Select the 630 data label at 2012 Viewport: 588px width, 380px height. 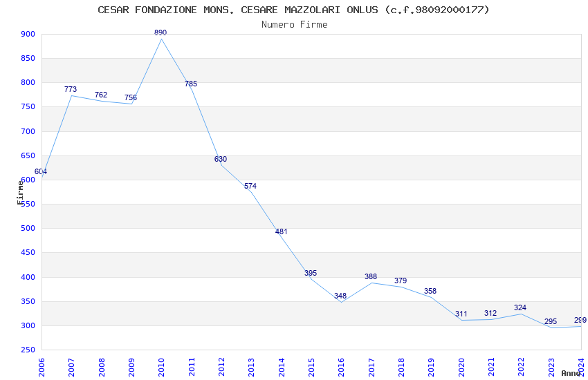(221, 159)
